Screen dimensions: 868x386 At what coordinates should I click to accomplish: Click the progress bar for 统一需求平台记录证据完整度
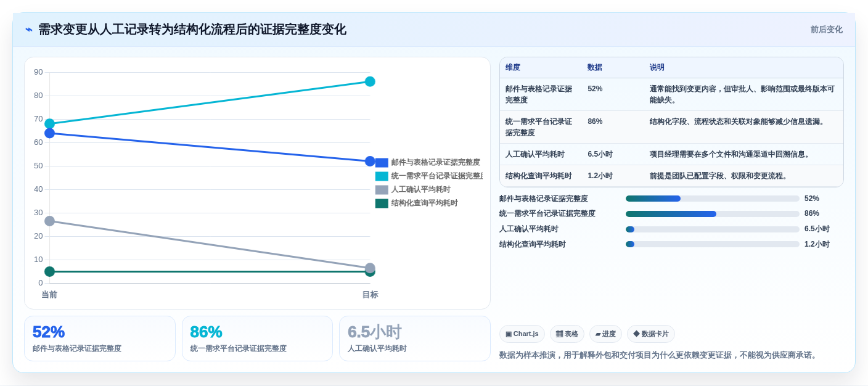coord(713,214)
